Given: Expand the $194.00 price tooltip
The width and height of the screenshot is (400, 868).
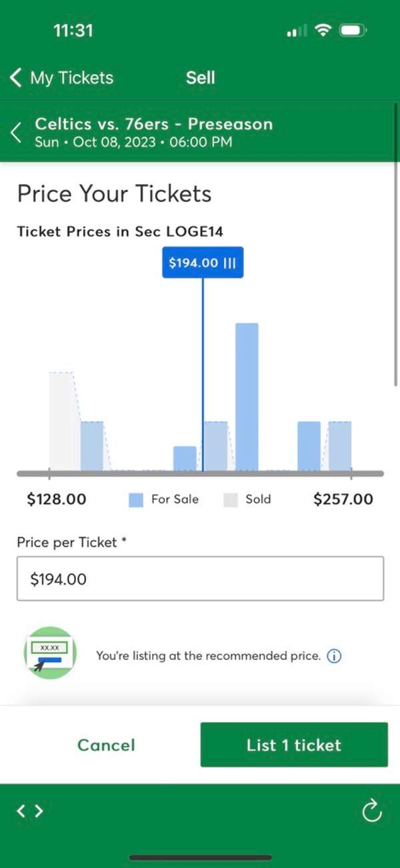Looking at the screenshot, I should pos(202,263).
